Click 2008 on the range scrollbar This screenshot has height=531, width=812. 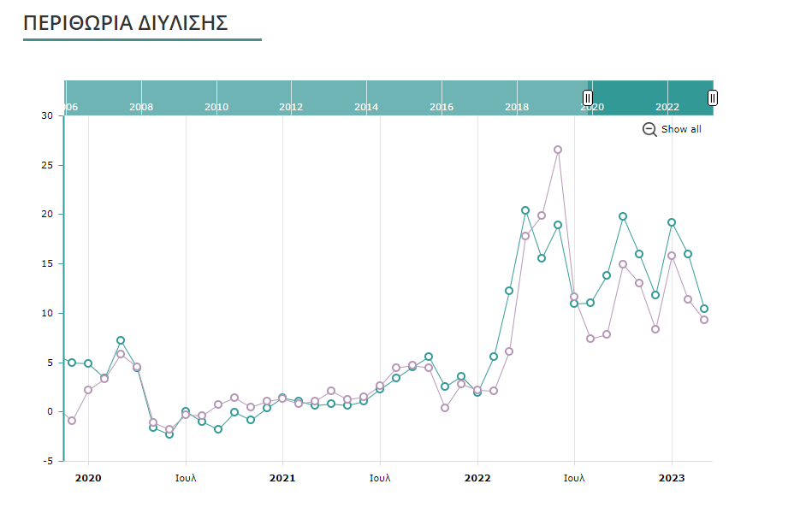141,107
